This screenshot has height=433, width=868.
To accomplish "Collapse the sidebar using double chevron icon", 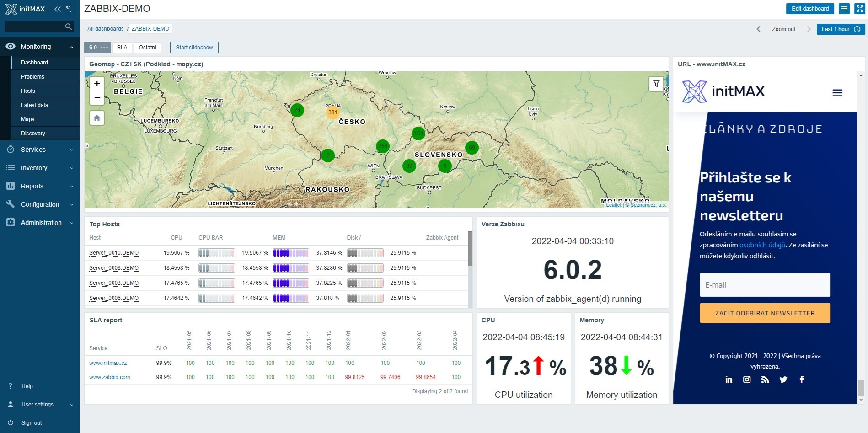I will point(57,9).
